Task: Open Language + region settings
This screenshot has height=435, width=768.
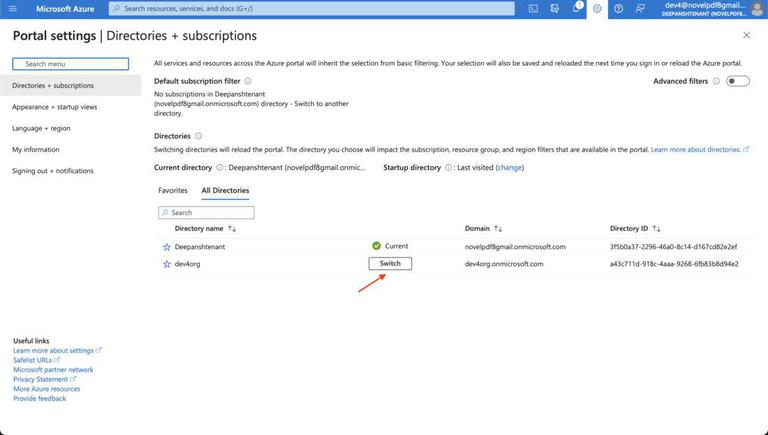Action: pyautogui.click(x=42, y=128)
